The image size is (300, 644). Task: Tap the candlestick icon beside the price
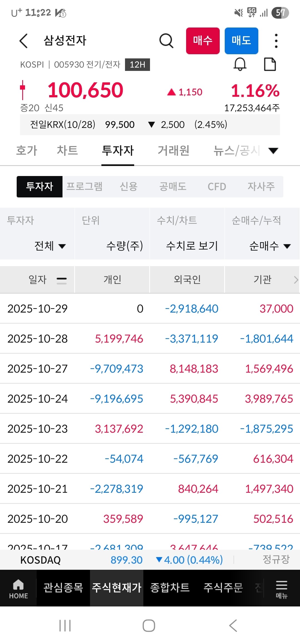pyautogui.click(x=23, y=90)
